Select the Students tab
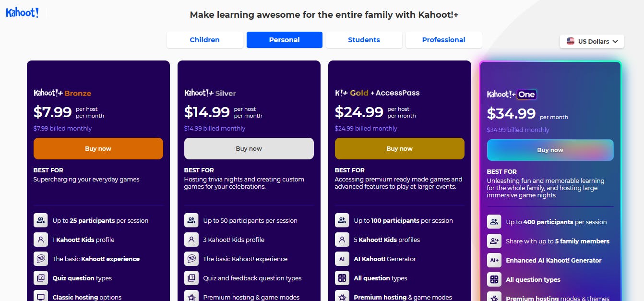The width and height of the screenshot is (644, 301). point(364,40)
